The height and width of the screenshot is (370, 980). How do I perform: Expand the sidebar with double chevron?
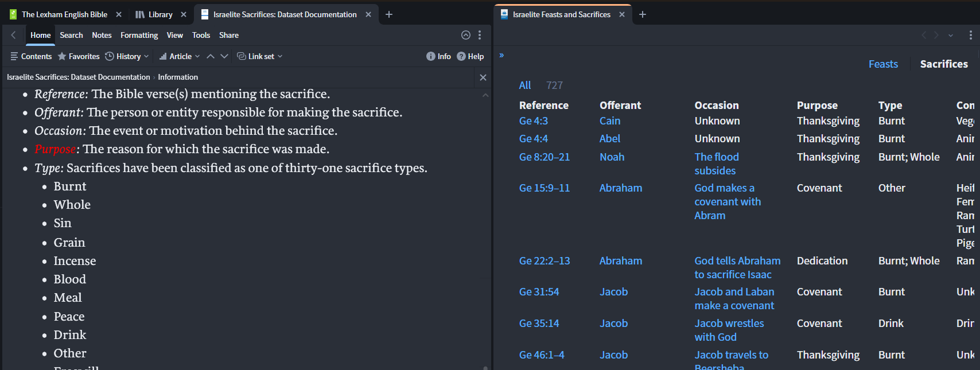pyautogui.click(x=501, y=55)
